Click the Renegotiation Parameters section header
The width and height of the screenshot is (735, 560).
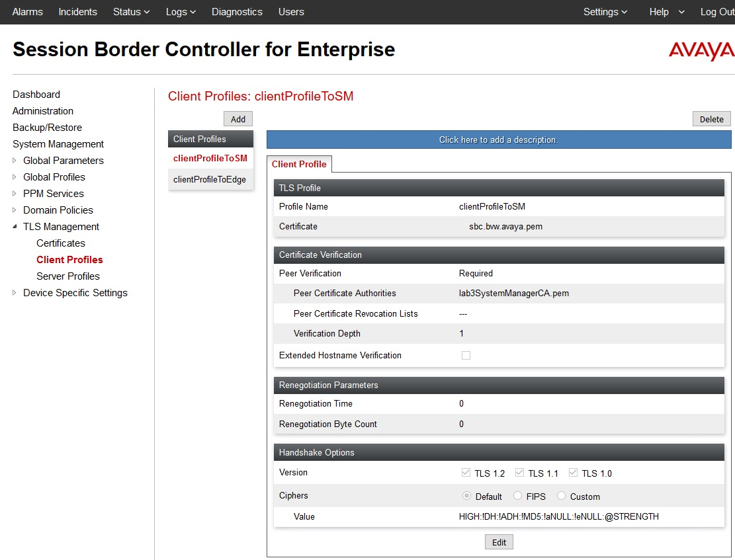pyautogui.click(x=499, y=385)
